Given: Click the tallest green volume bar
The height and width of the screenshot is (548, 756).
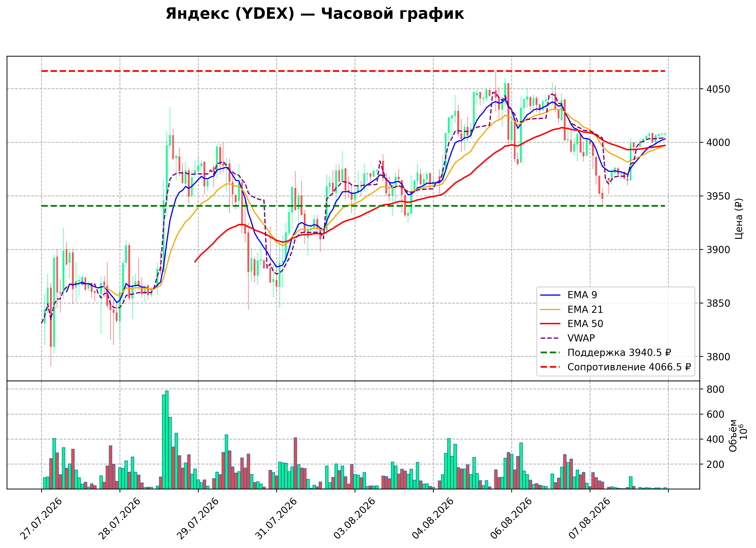Looking at the screenshot, I should click(167, 440).
